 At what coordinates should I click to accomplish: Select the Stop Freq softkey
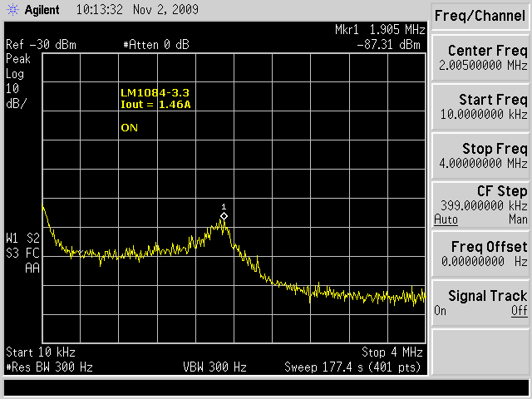(x=480, y=156)
